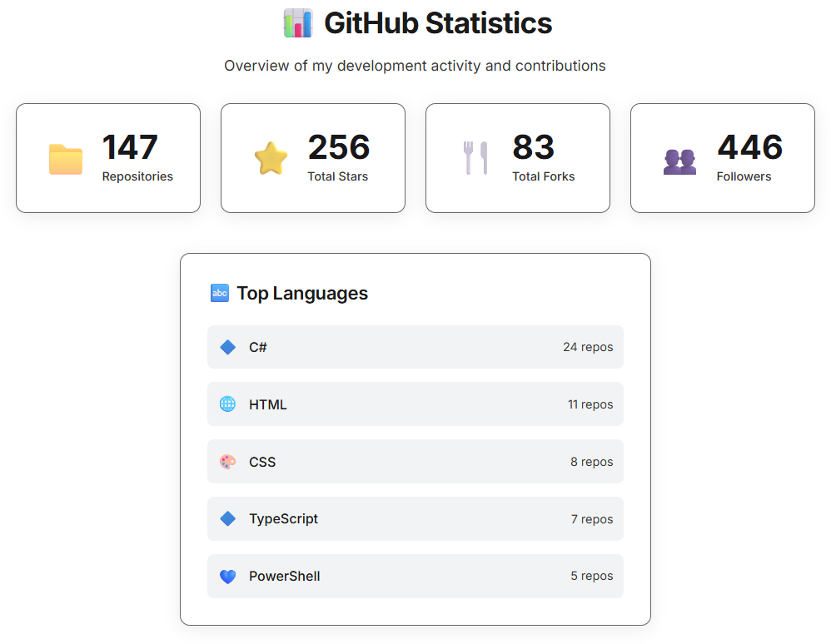Click the 11 repos value
831x644 pixels.
coord(590,404)
